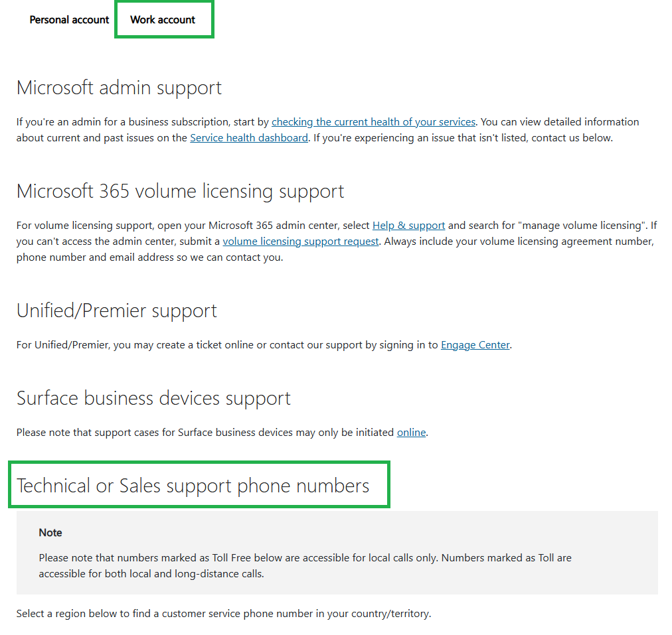This screenshot has width=672, height=635.
Task: Open checking the current health of your services link
Action: (x=373, y=122)
